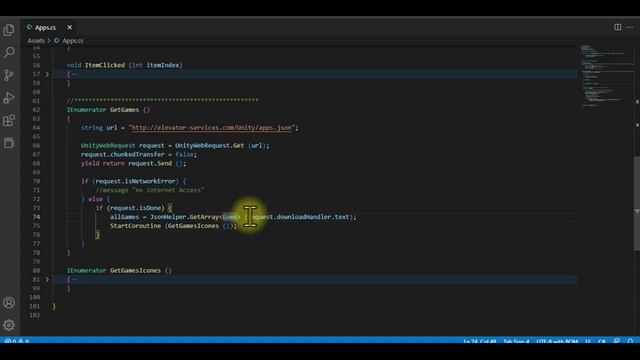The height and width of the screenshot is (360, 640).
Task: Click the folded ellipsis marker on line 81
Action: point(74,279)
